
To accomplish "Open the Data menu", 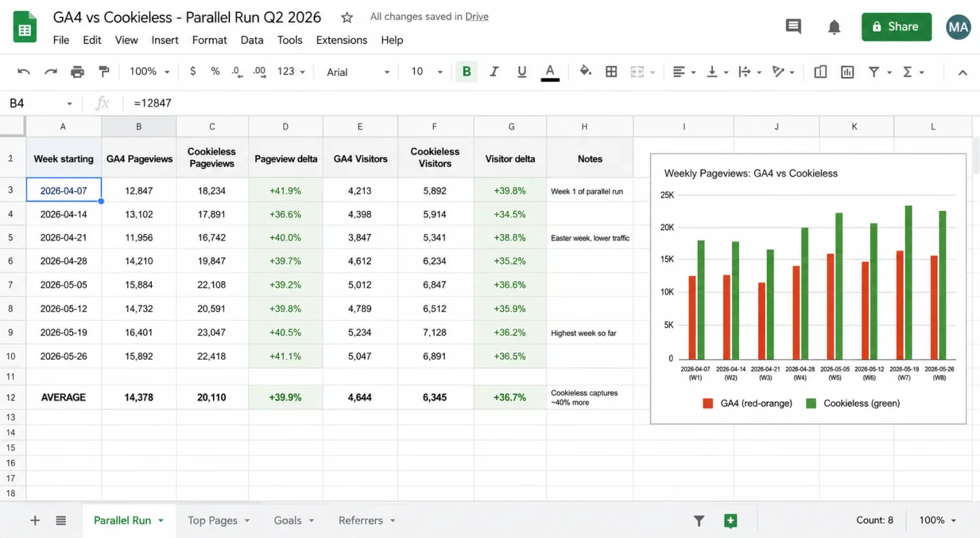I will [252, 40].
